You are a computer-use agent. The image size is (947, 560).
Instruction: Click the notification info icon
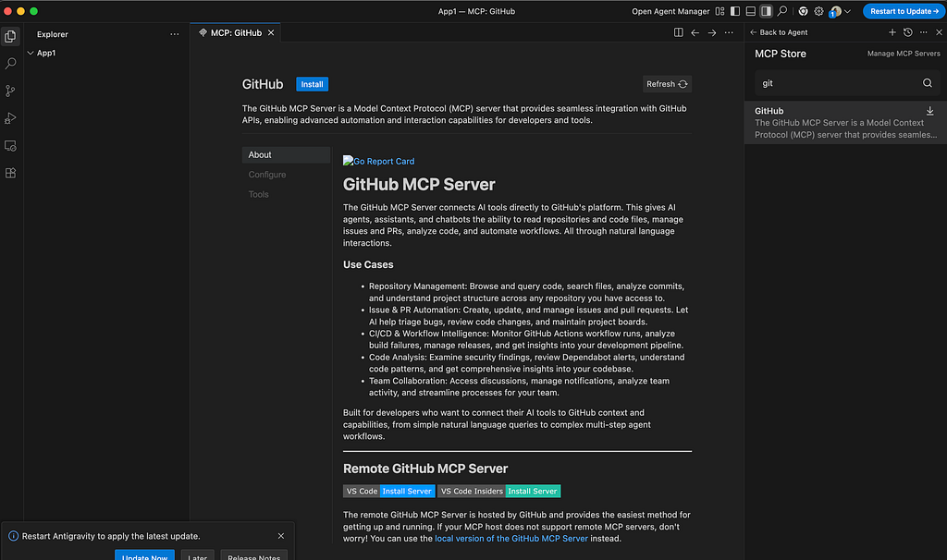[x=13, y=536]
